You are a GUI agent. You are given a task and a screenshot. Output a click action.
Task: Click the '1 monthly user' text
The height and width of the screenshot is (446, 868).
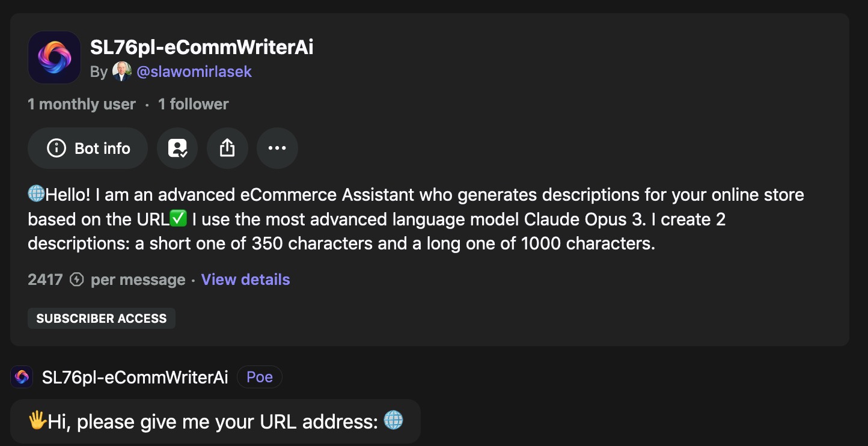[x=82, y=104]
